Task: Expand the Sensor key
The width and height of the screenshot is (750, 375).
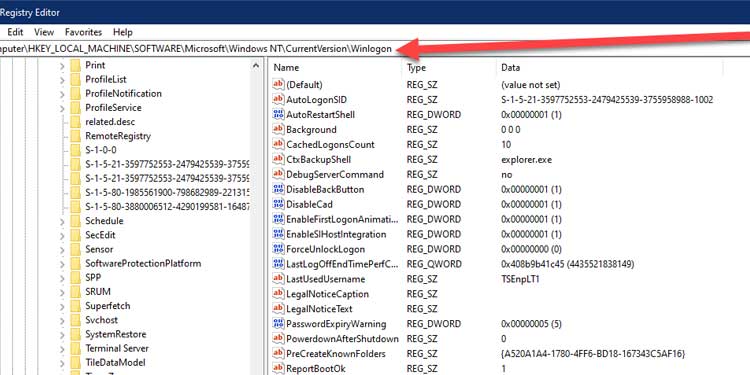Action: [x=62, y=250]
